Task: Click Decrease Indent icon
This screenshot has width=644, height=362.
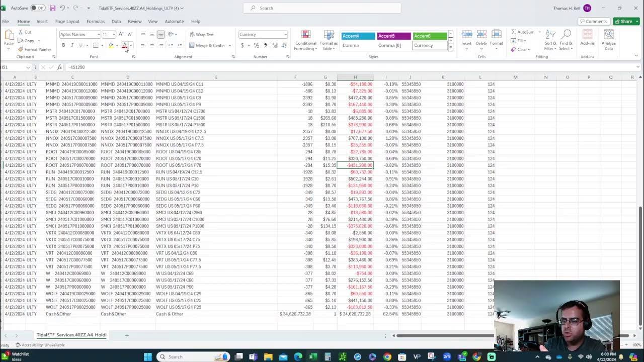Action: click(x=171, y=45)
